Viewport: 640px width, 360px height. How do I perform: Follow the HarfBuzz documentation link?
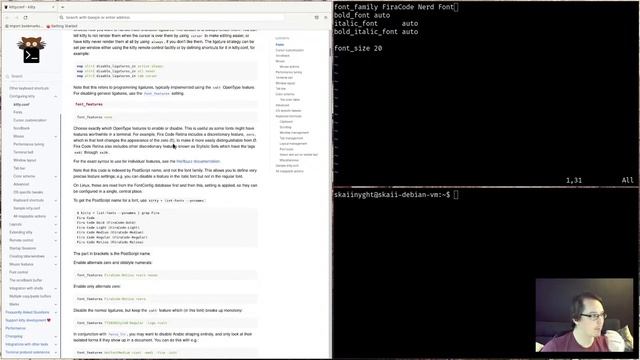[198, 162]
